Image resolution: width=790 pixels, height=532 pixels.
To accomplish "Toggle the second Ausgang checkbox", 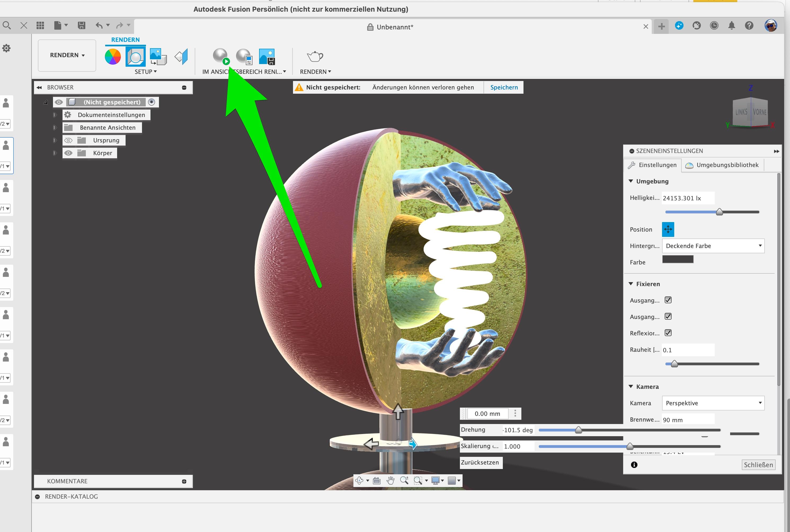I will [x=668, y=316].
